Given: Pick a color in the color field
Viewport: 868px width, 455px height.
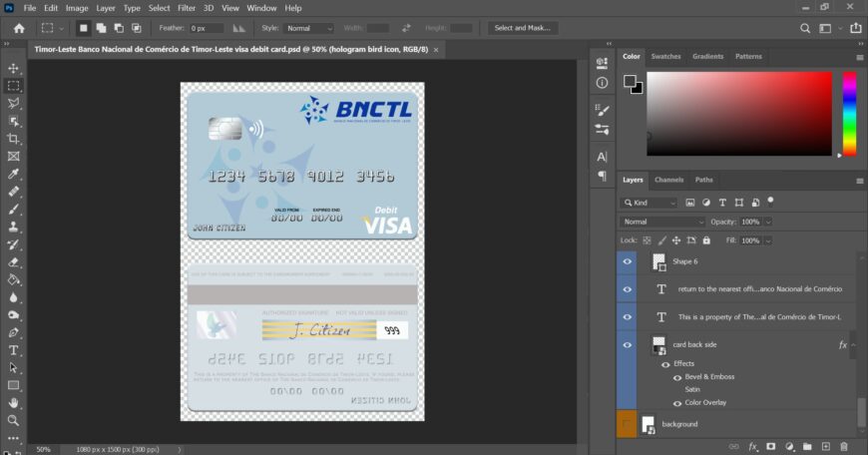Looking at the screenshot, I should (x=739, y=114).
